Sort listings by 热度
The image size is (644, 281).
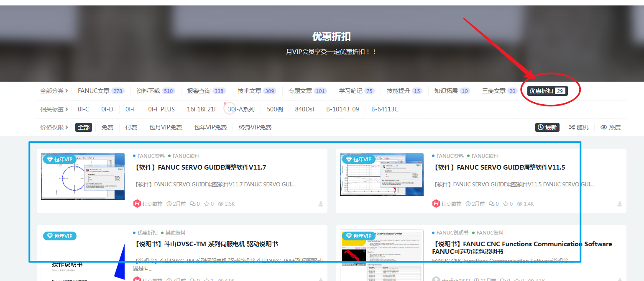[x=611, y=127]
